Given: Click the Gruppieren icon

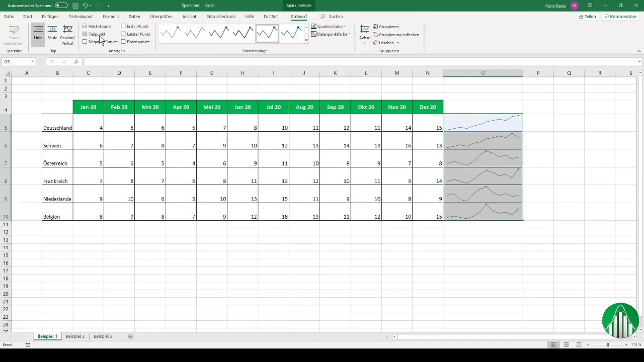Looking at the screenshot, I should 375,26.
